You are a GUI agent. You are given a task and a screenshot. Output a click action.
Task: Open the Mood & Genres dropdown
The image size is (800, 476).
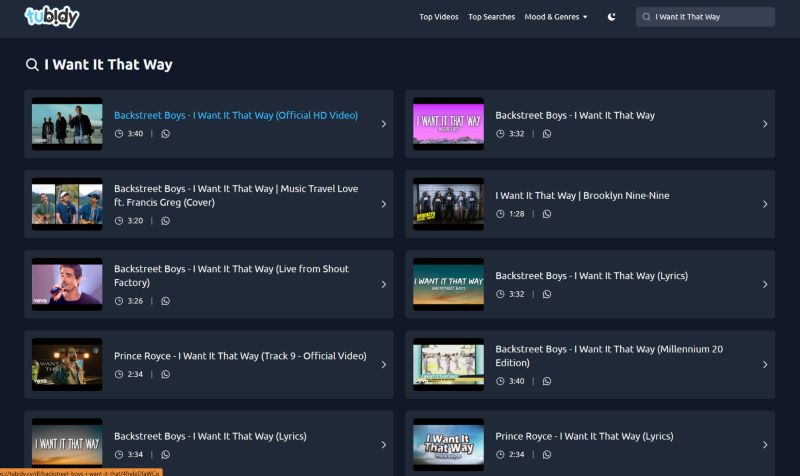coord(556,17)
